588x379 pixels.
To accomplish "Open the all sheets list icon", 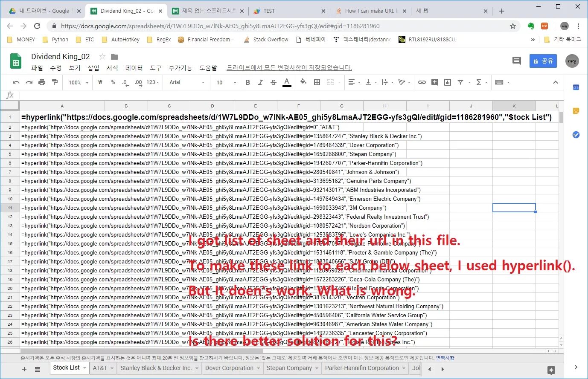I will click(38, 369).
